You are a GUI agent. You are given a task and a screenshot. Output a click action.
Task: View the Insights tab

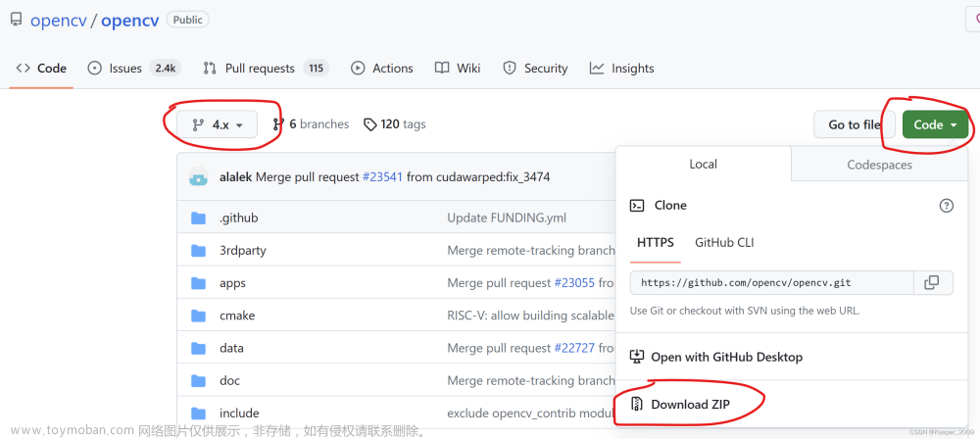tap(622, 69)
